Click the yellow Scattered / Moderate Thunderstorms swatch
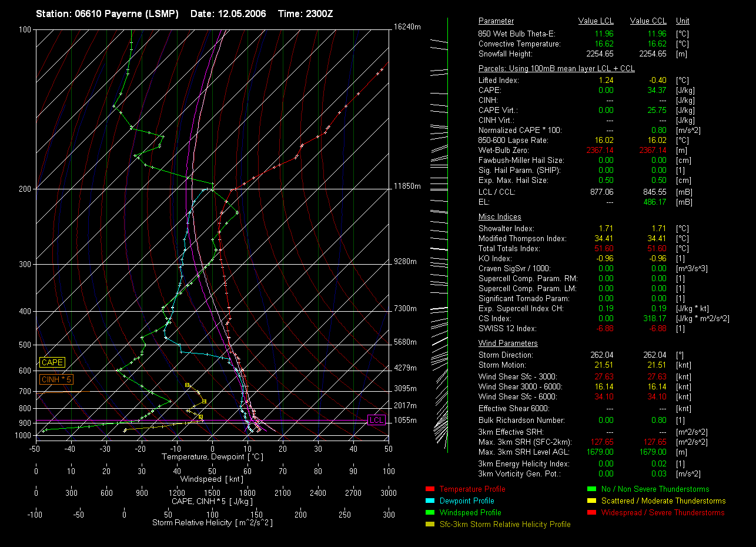 591,501
